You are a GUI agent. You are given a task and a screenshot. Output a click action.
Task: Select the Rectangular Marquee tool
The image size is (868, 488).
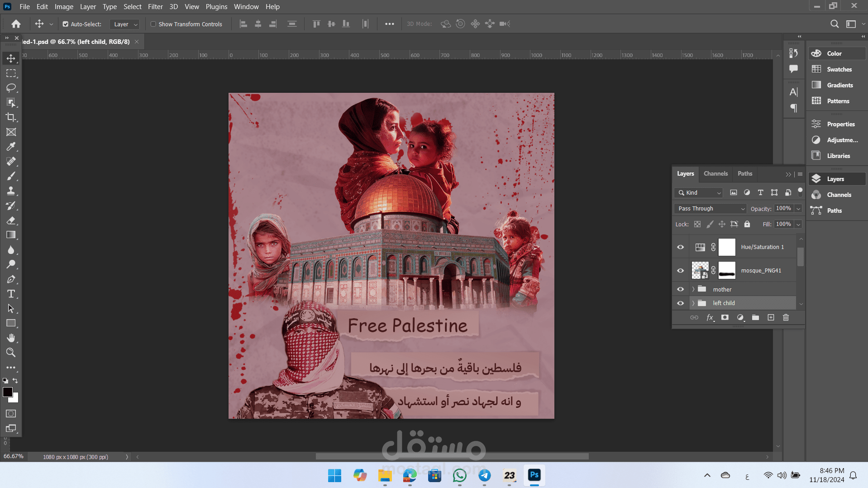(x=11, y=73)
